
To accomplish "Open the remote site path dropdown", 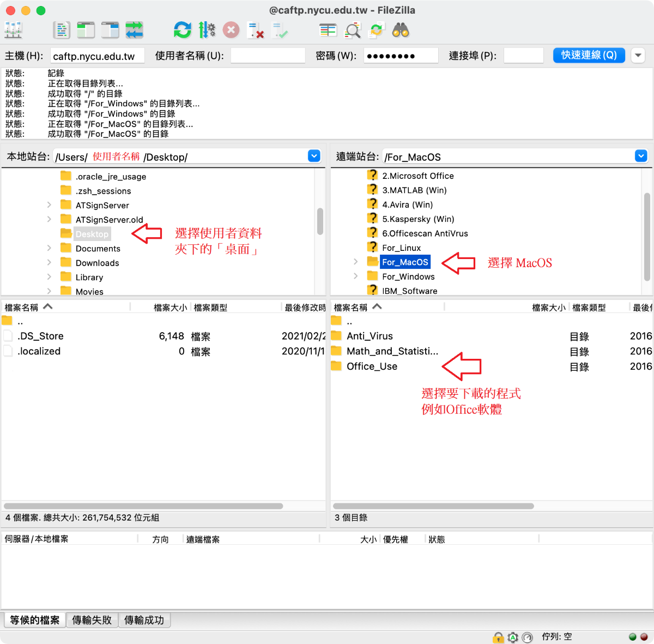I will (641, 157).
